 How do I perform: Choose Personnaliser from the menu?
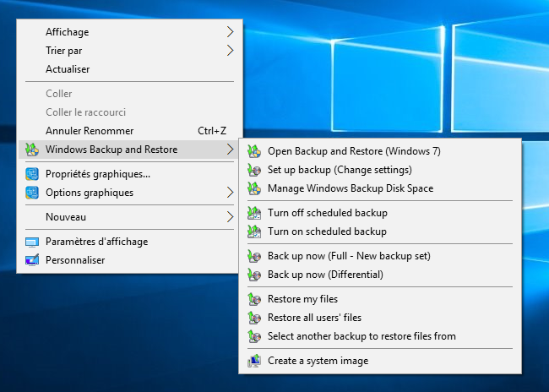(x=129, y=260)
